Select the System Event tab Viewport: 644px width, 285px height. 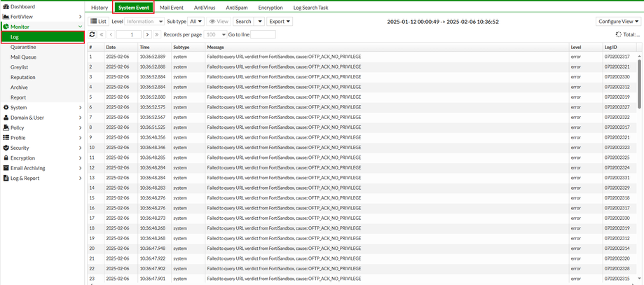133,8
